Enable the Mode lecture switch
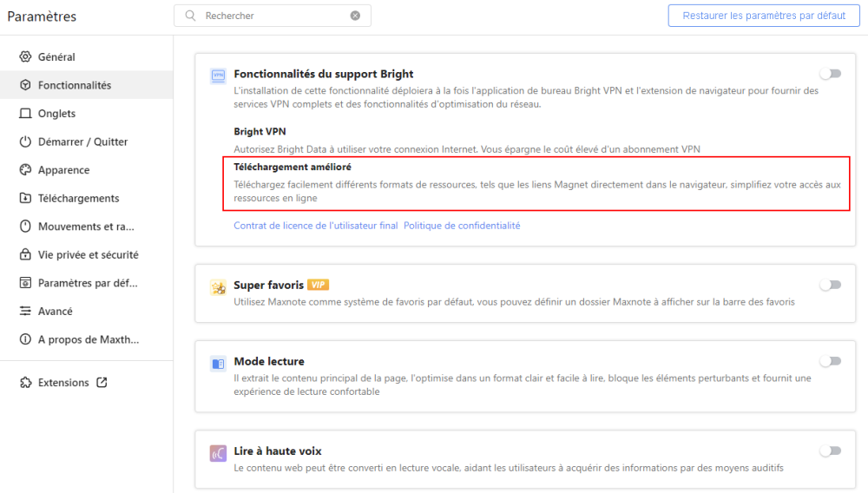Image resolution: width=868 pixels, height=493 pixels. 830,361
